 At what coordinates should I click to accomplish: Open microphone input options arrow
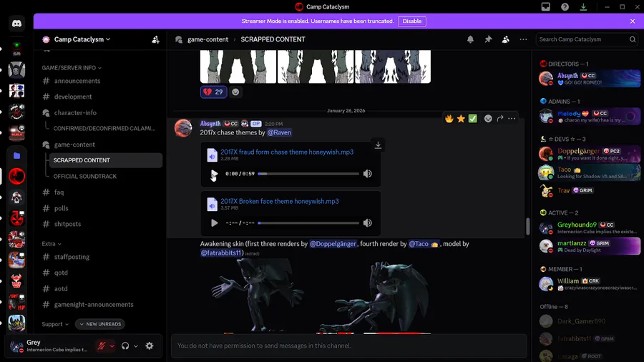coord(112,346)
